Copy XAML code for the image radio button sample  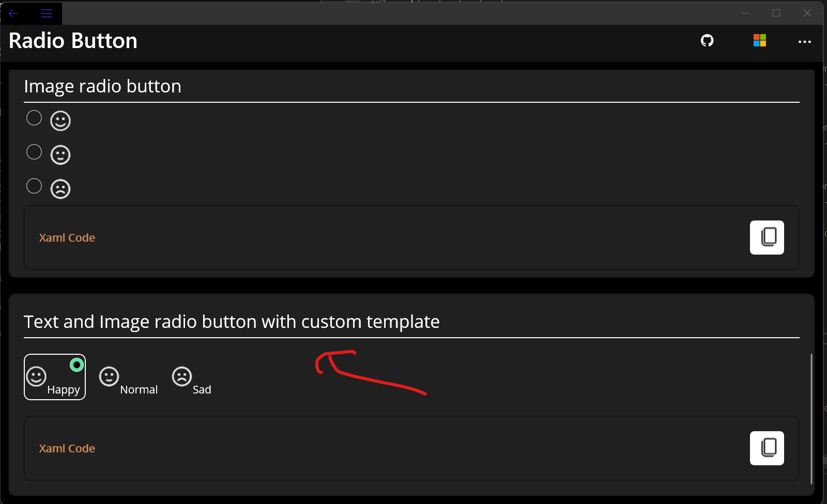click(x=767, y=238)
